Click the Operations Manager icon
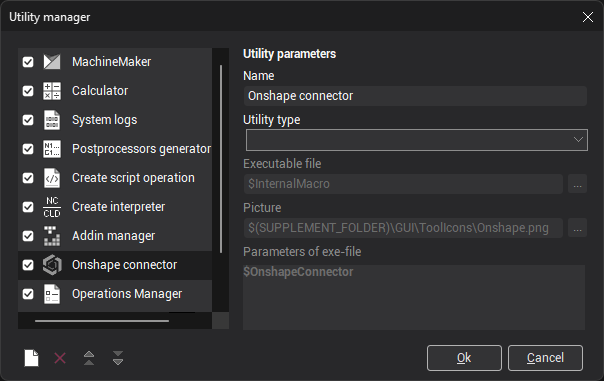The width and height of the screenshot is (604, 381). point(52,294)
